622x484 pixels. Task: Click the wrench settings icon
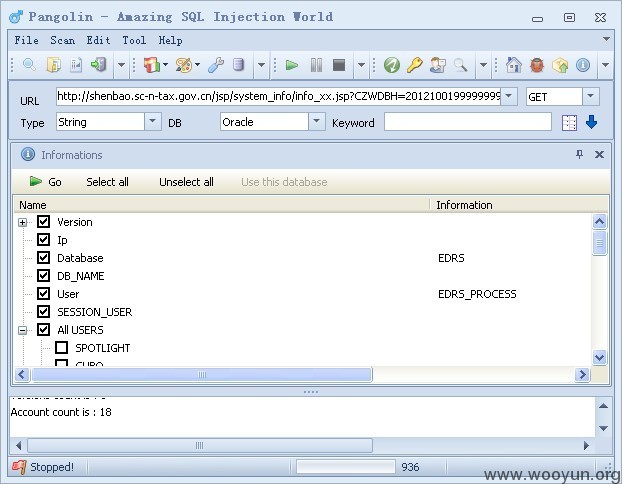point(216,65)
